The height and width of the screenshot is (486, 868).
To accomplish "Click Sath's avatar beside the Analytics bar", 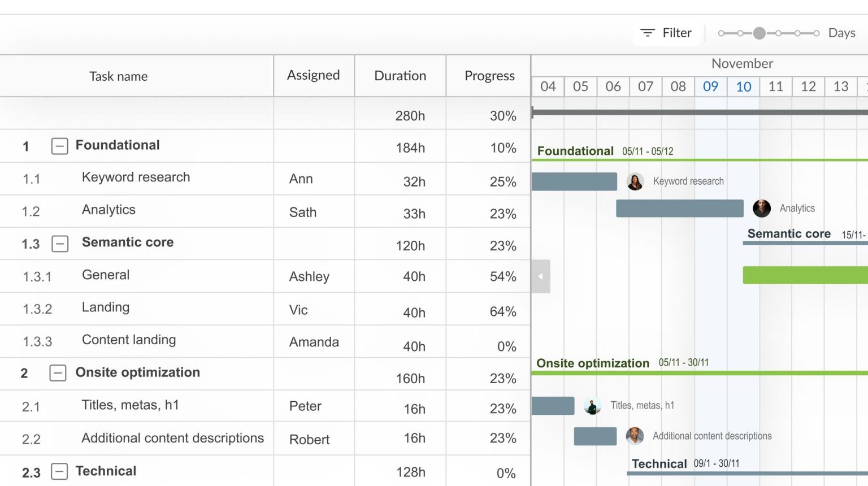I will (762, 208).
